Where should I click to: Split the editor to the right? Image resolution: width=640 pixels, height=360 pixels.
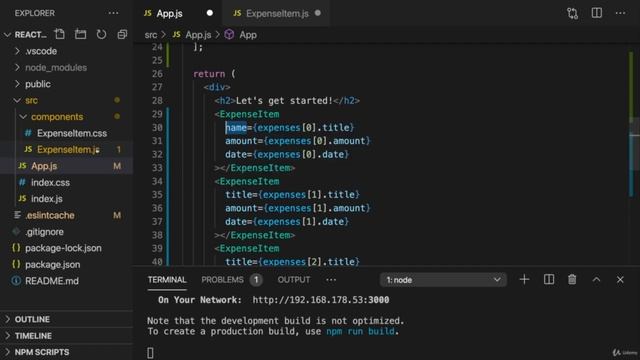point(597,13)
